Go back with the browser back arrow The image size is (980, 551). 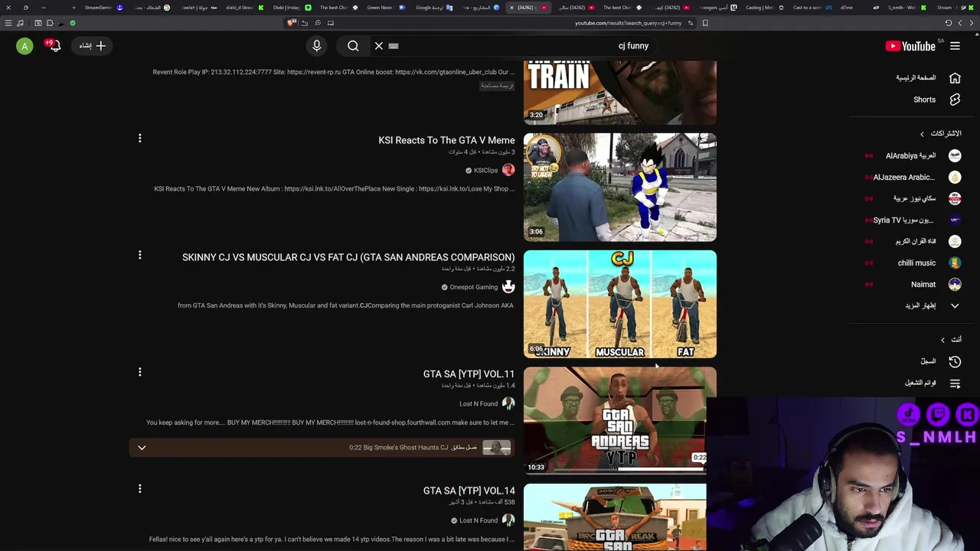pos(971,23)
